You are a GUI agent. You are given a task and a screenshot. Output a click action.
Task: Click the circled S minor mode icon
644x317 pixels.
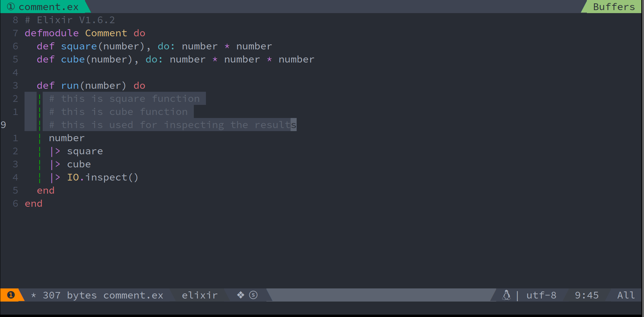tap(253, 295)
